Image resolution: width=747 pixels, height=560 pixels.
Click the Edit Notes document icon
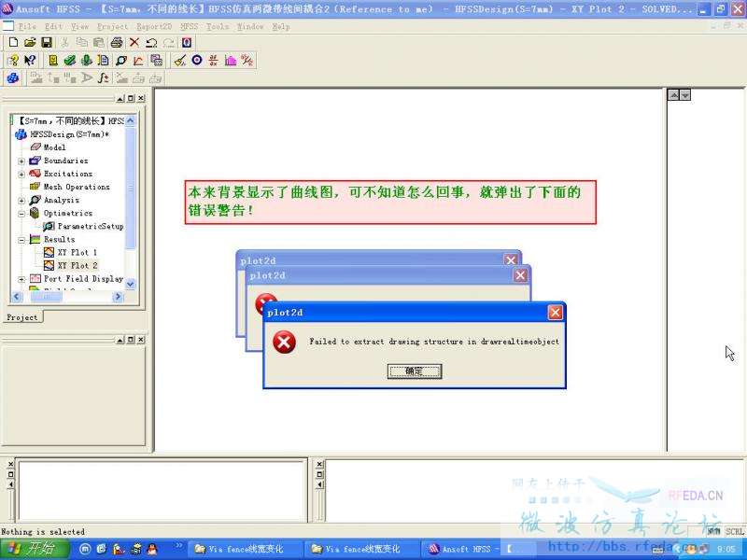pyautogui.click(x=103, y=61)
